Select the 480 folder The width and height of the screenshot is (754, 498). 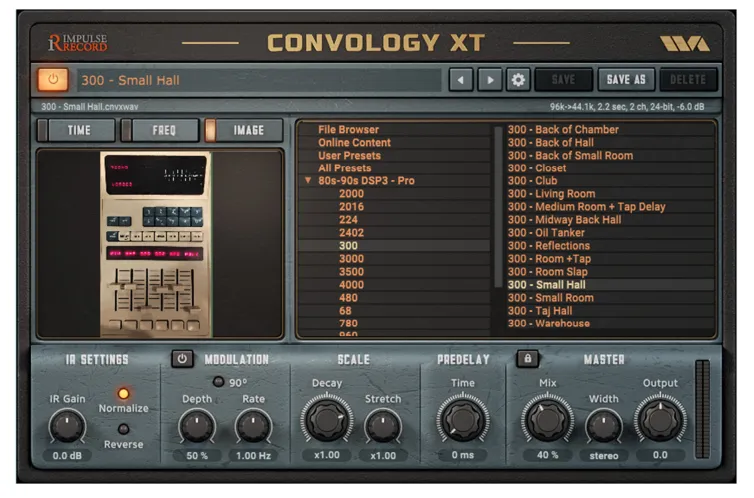(348, 298)
